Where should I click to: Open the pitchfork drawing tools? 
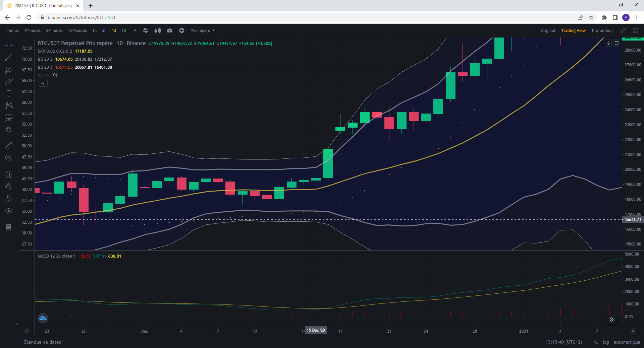tap(9, 70)
